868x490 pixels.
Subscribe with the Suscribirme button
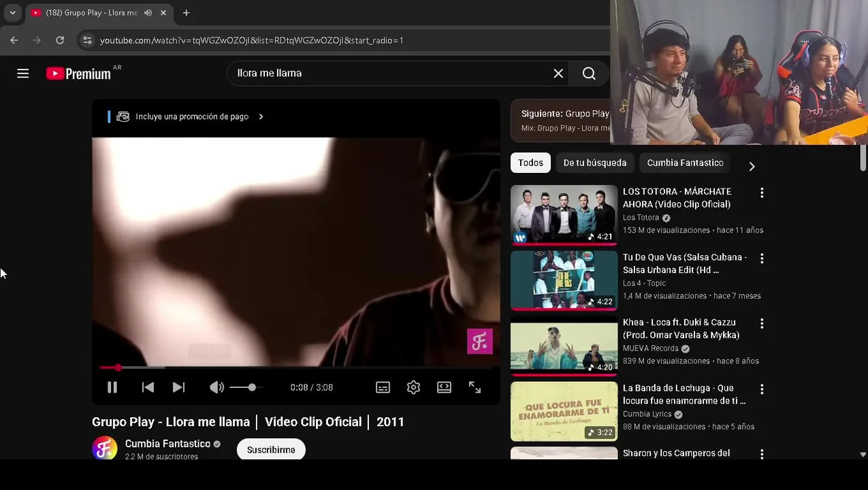(271, 450)
